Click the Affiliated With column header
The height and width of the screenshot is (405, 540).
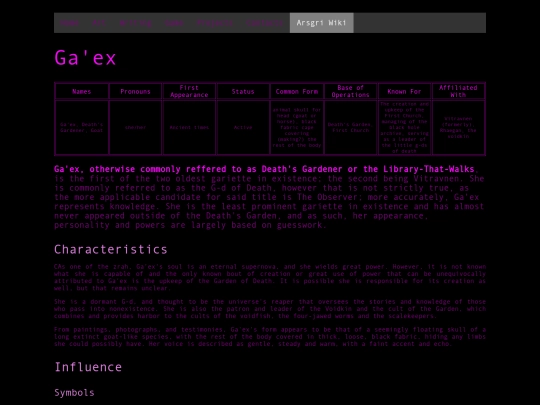click(x=458, y=91)
